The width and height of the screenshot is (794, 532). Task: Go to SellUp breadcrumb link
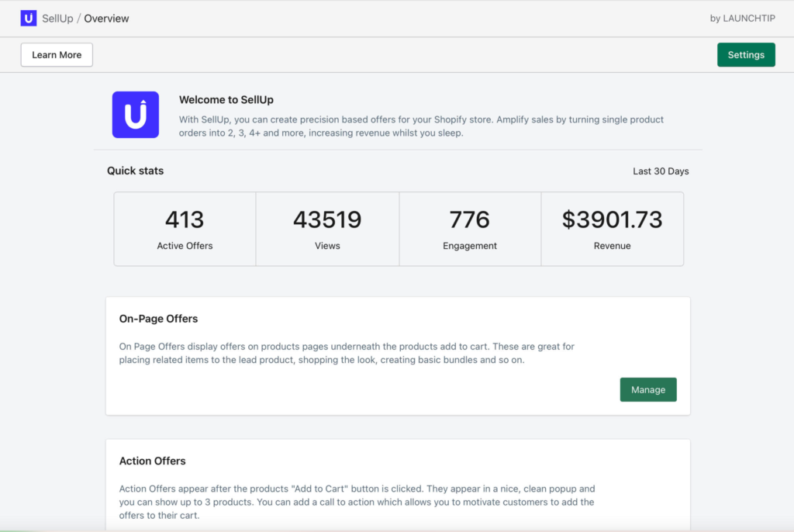click(57, 19)
